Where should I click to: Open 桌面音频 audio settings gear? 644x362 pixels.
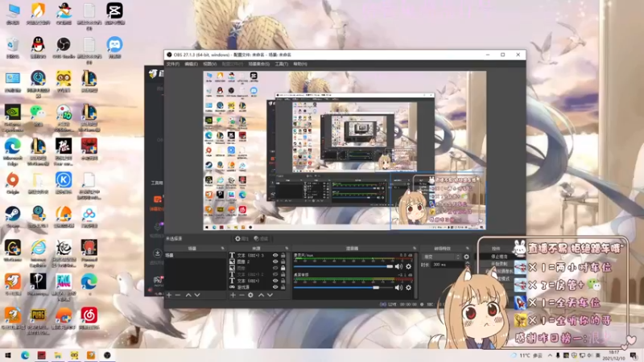(x=408, y=288)
